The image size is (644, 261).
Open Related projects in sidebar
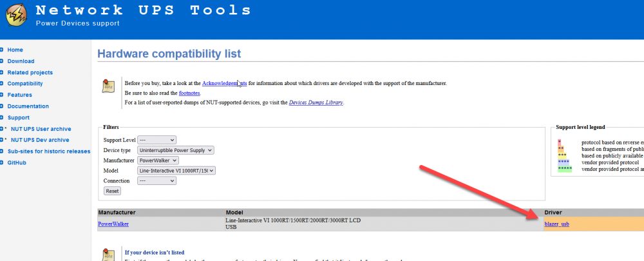pyautogui.click(x=30, y=72)
